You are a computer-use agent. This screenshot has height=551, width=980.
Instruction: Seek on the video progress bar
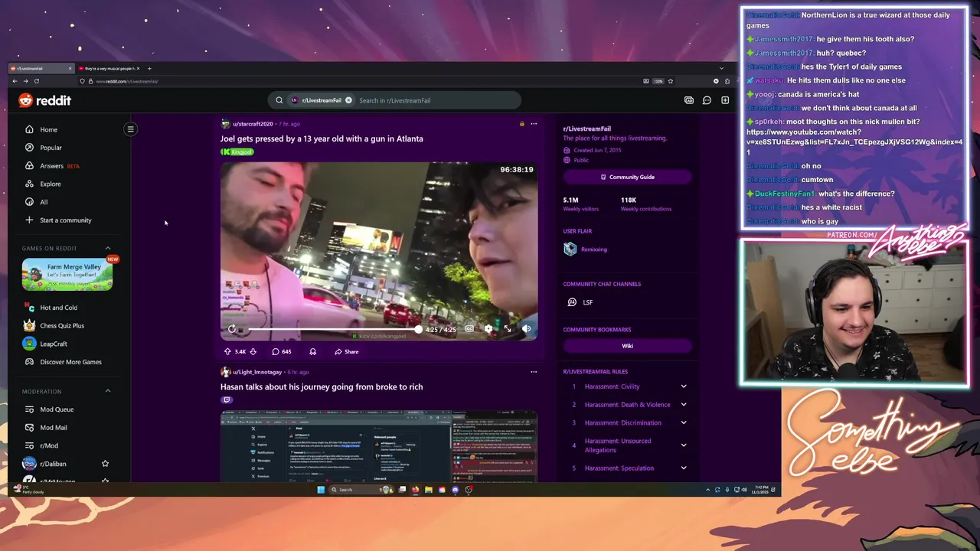pyautogui.click(x=333, y=330)
